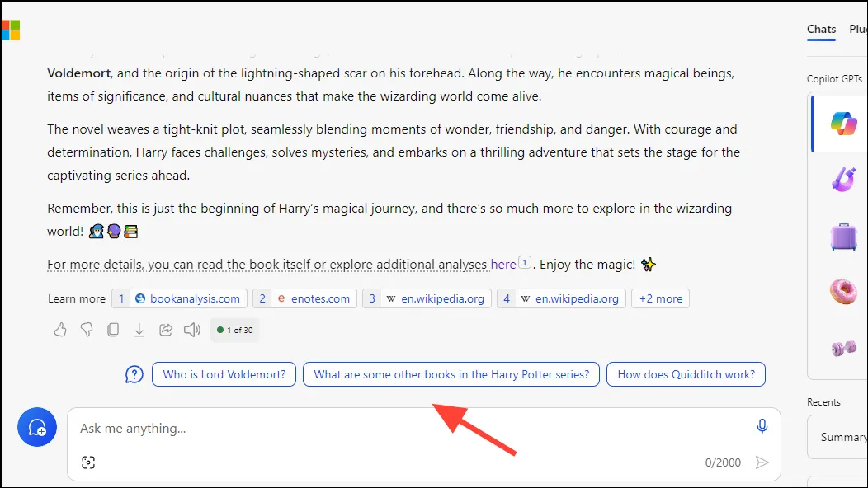Click the thumbs down dislike icon
The height and width of the screenshot is (488, 868).
[87, 330]
